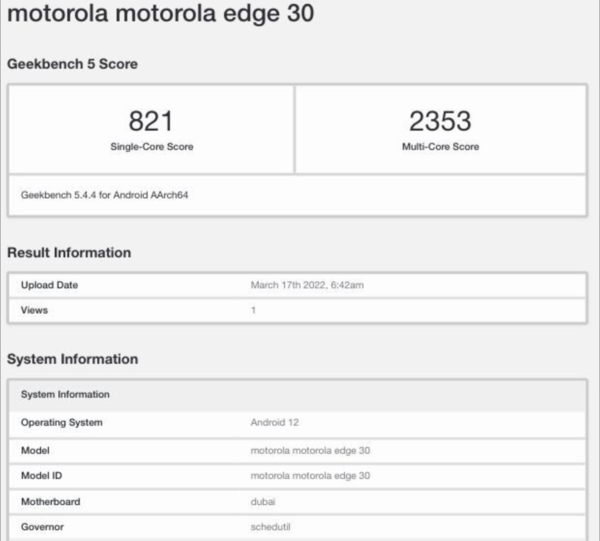This screenshot has width=600, height=541.
Task: Click the 'Governor' row label
Action: click(x=42, y=527)
